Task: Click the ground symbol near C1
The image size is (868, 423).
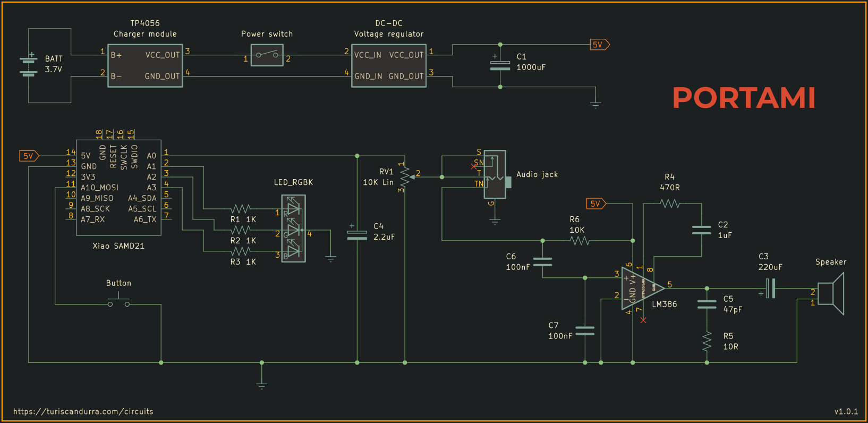Action: [595, 104]
